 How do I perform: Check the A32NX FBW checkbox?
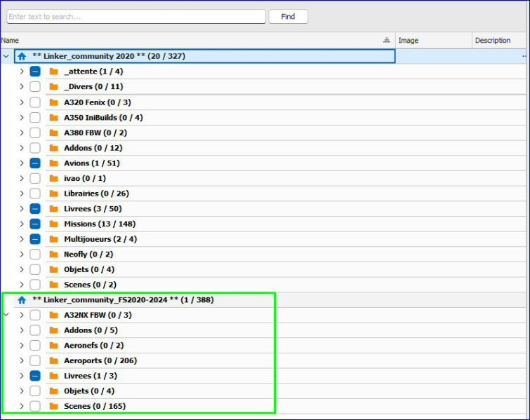click(x=35, y=315)
